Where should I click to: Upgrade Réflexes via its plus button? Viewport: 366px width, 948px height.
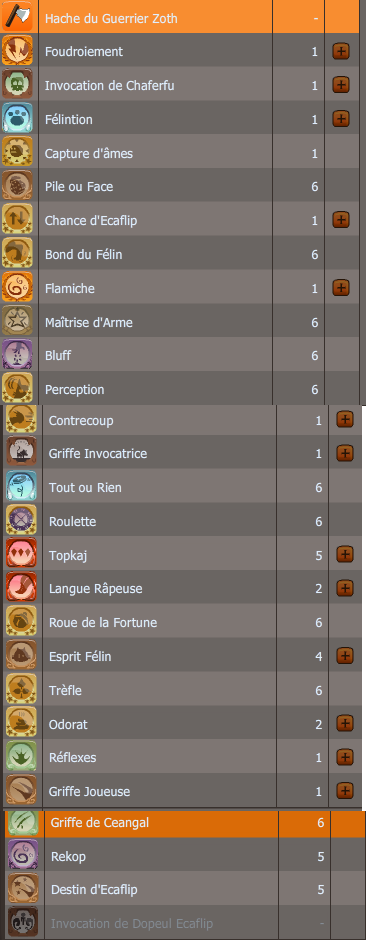click(345, 757)
